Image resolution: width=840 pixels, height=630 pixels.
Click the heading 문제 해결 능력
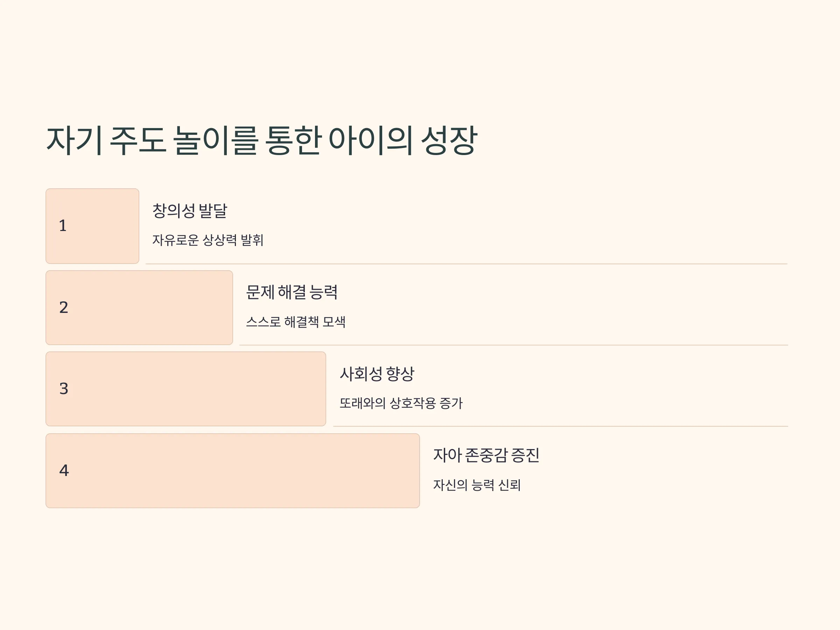pyautogui.click(x=292, y=292)
